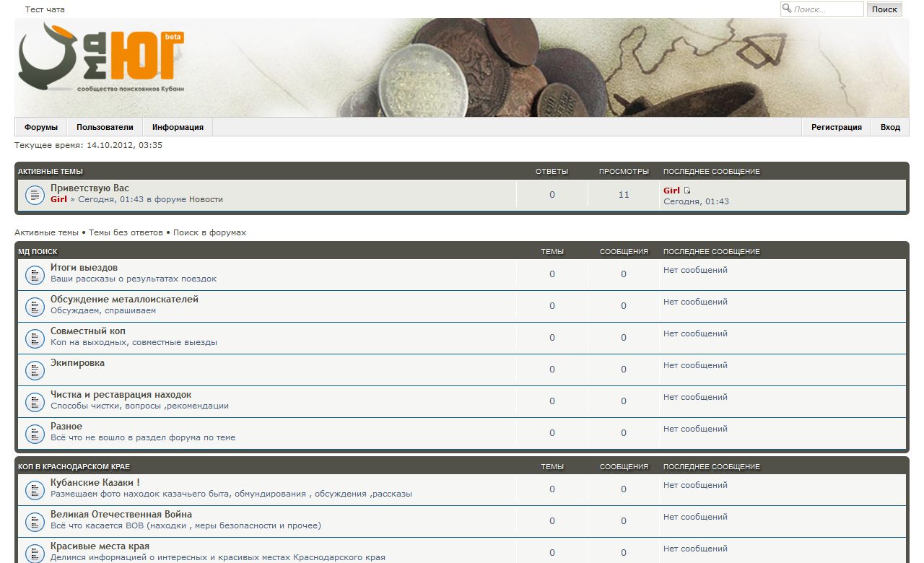Open the Темы без ответов link

[126, 232]
